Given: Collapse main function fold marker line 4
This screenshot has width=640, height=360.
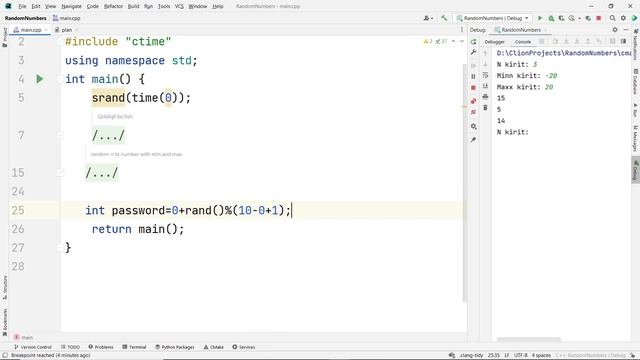Looking at the screenshot, I should [x=60, y=79].
